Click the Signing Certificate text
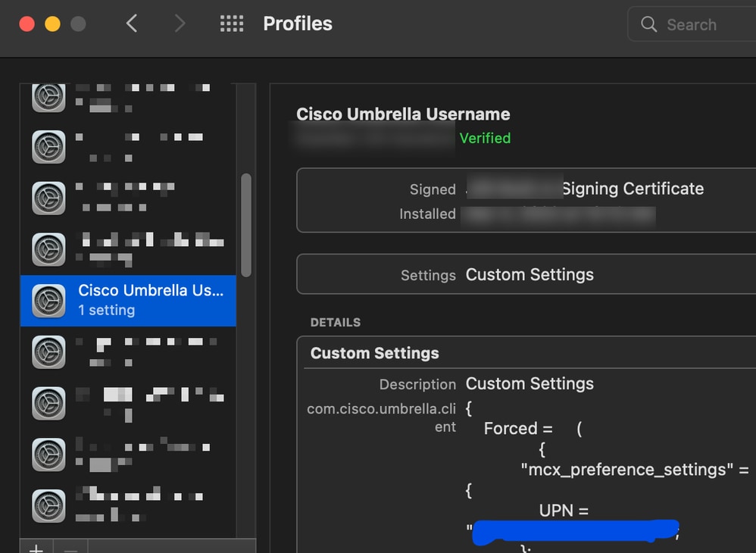 (633, 189)
